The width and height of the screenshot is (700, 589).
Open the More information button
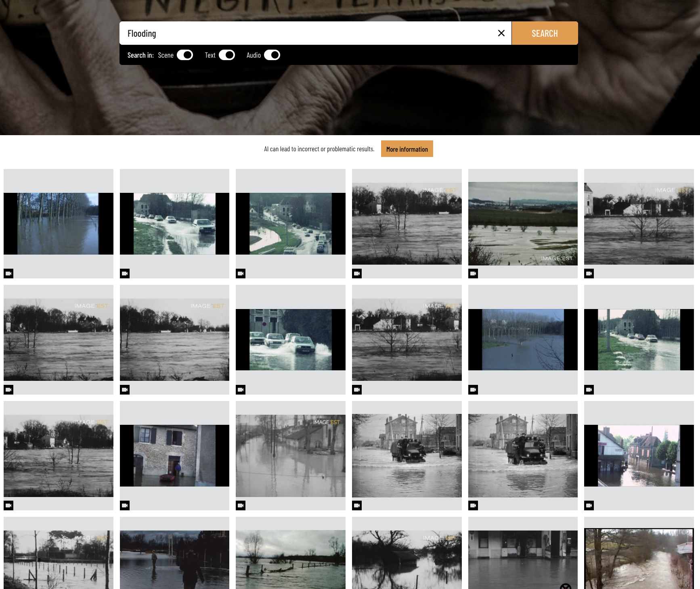(x=407, y=149)
